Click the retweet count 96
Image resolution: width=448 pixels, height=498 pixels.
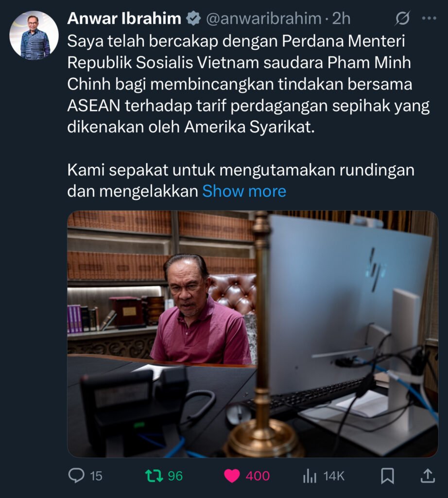pyautogui.click(x=175, y=476)
